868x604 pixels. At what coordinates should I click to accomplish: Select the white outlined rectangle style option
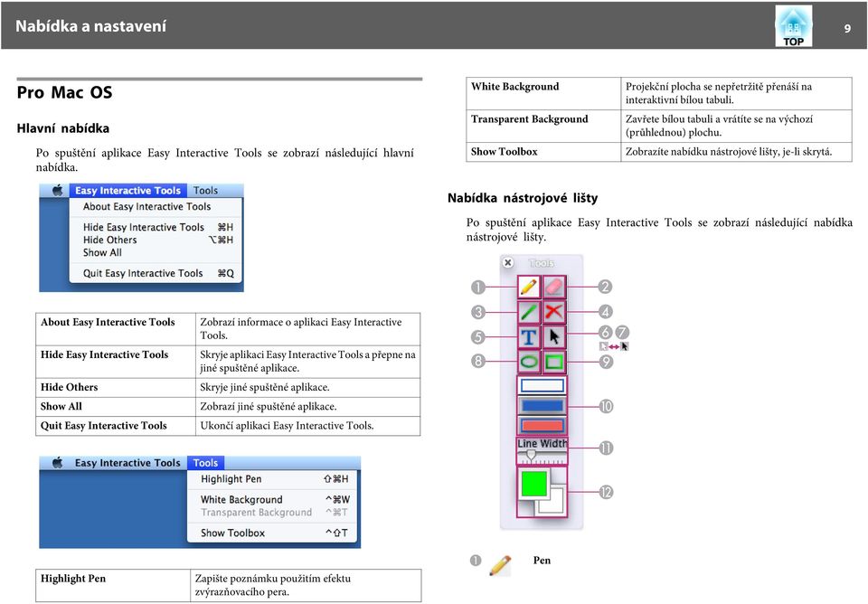[x=542, y=386]
